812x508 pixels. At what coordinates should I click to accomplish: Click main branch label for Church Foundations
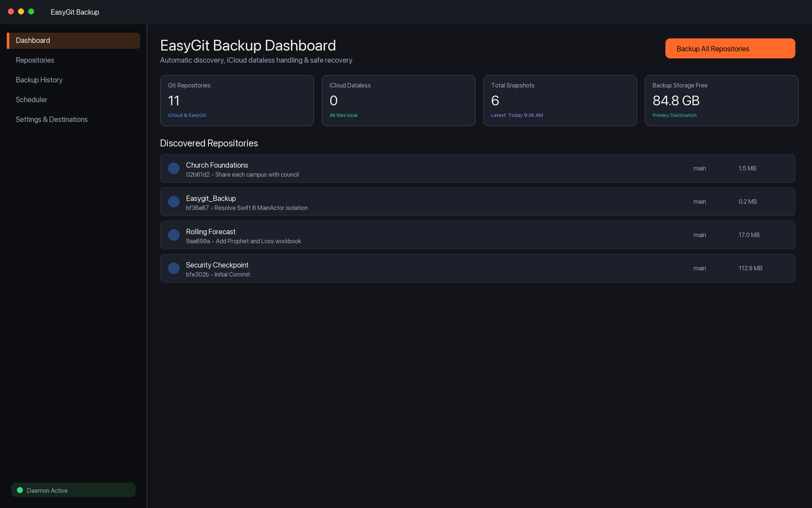coord(700,168)
